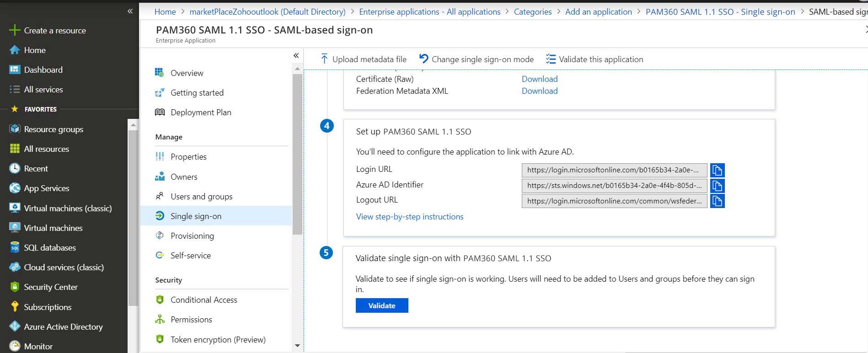Collapse the application resource menu panel
This screenshot has width=868, height=353.
point(296,55)
